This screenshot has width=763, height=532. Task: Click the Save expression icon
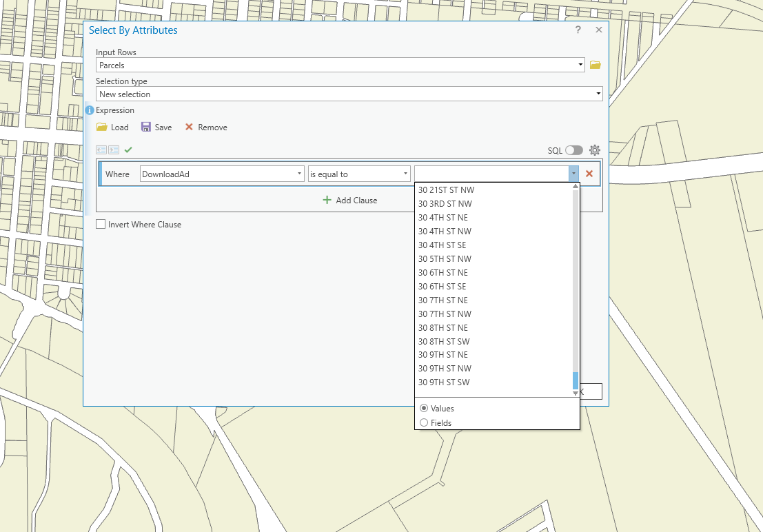pos(145,127)
